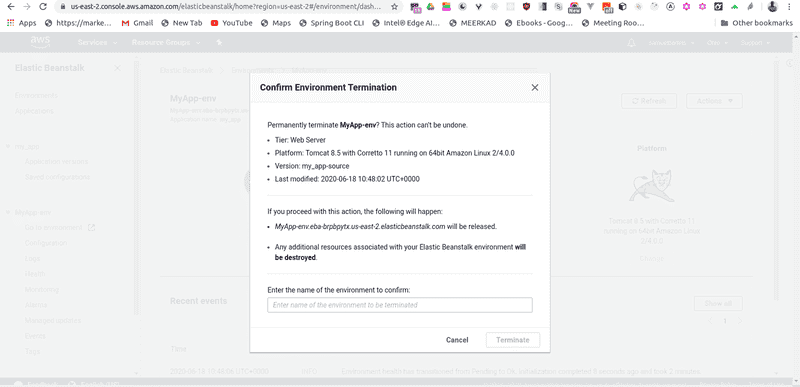Open the New Tab bookmark

[x=182, y=23]
